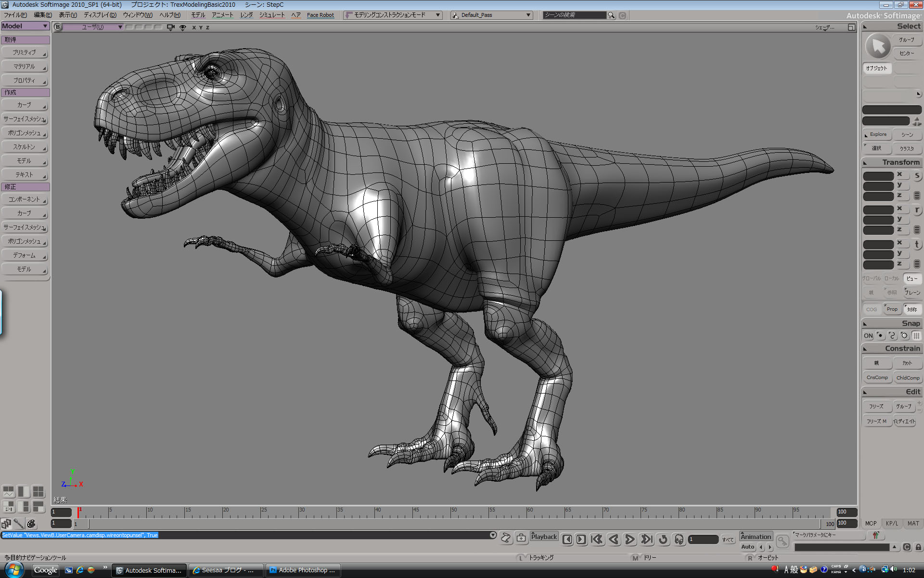Activate the ビュー transform reference mode

[x=912, y=278]
